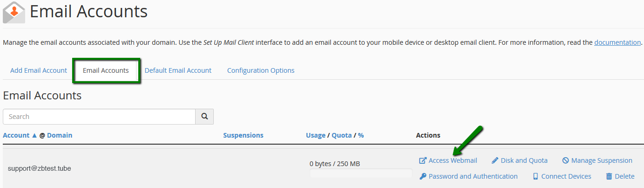Focus the email accounts Search field
This screenshot has height=188, width=644.
(x=99, y=117)
